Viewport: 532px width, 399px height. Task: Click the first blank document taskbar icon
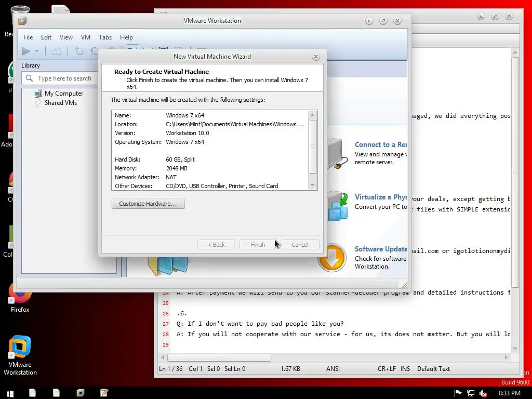coord(33,393)
